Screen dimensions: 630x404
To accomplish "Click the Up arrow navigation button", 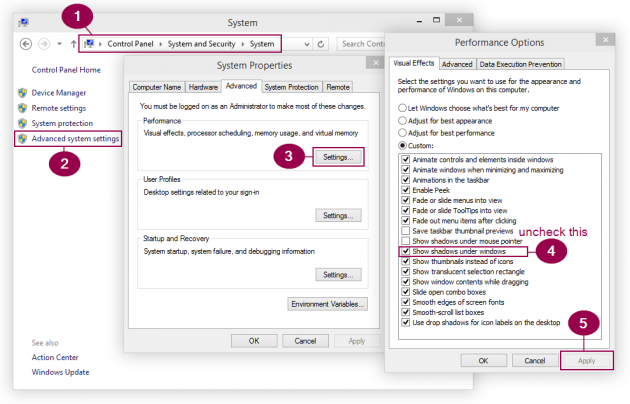I will [73, 44].
